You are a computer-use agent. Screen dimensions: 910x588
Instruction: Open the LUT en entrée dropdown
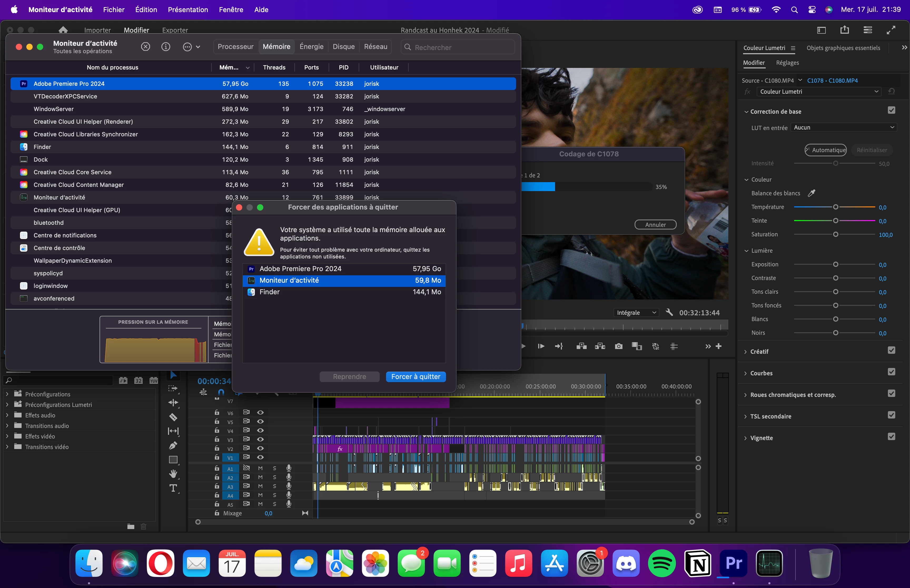(843, 128)
